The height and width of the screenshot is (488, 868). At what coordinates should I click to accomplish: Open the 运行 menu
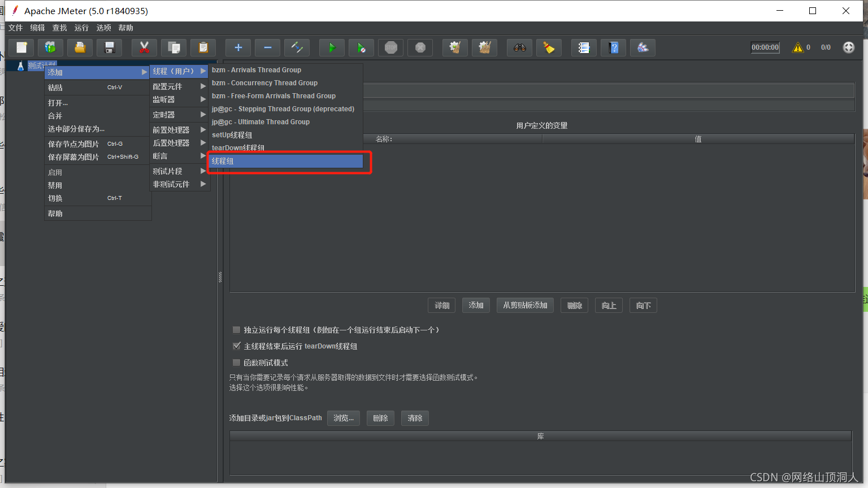tap(81, 28)
